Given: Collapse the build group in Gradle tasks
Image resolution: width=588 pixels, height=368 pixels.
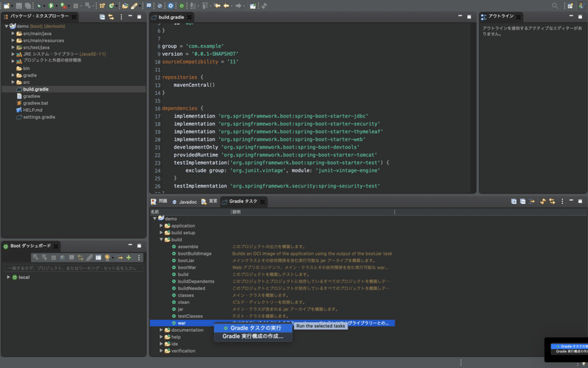Looking at the screenshot, I should (x=161, y=240).
